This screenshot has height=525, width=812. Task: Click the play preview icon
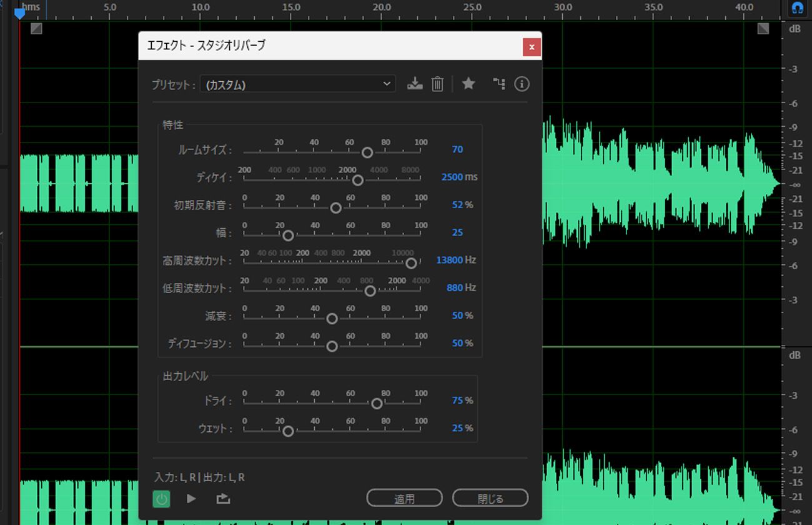point(192,498)
